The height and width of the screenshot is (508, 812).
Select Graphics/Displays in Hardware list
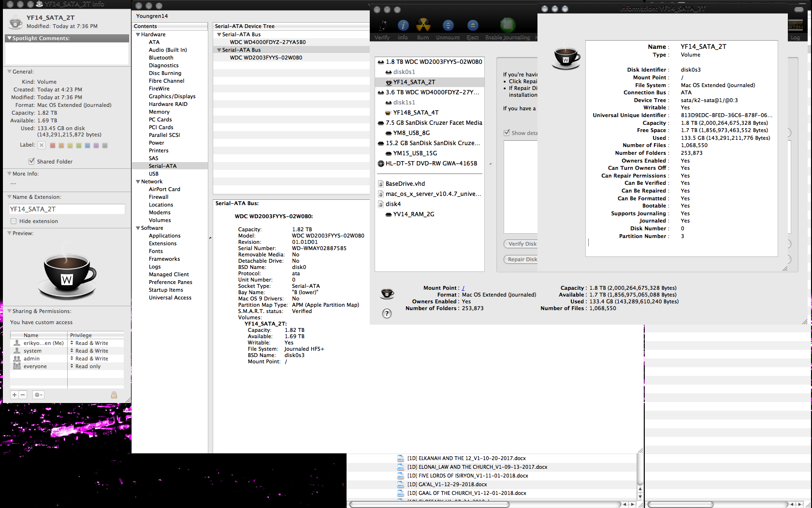(x=170, y=96)
